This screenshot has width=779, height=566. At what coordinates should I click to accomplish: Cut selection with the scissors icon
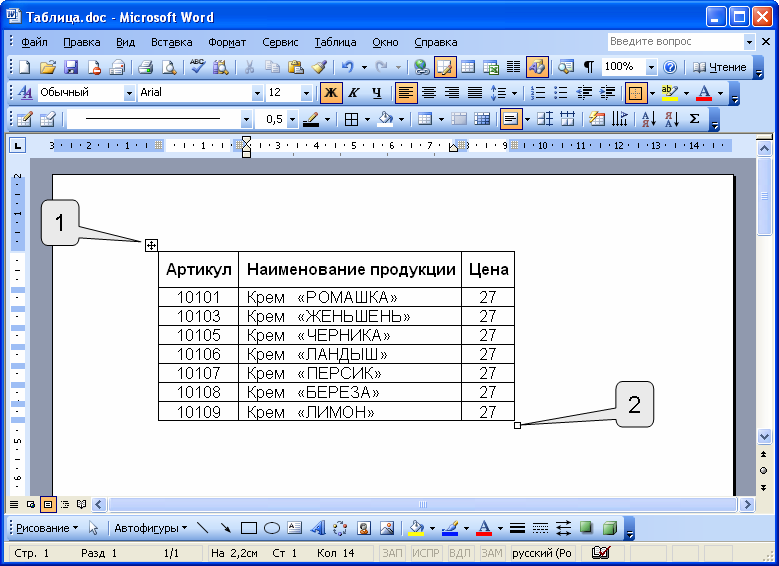(249, 67)
